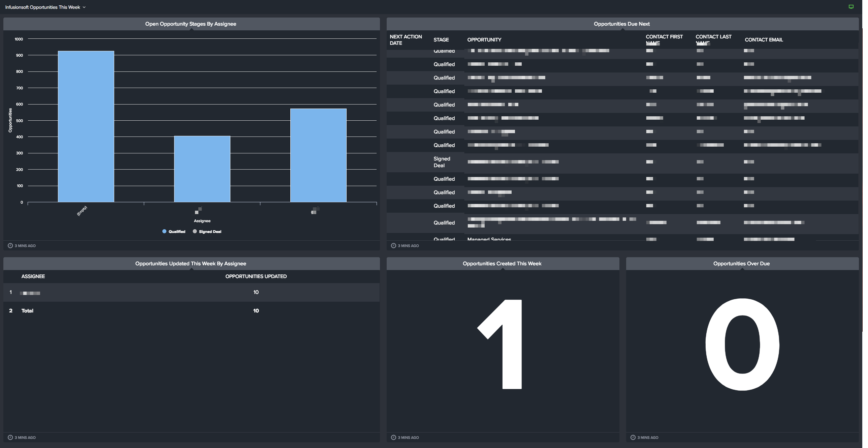Viewport: 868px width, 448px height.
Task: Select the Open Opportunity Stages By Assignee title
Action: (191, 24)
